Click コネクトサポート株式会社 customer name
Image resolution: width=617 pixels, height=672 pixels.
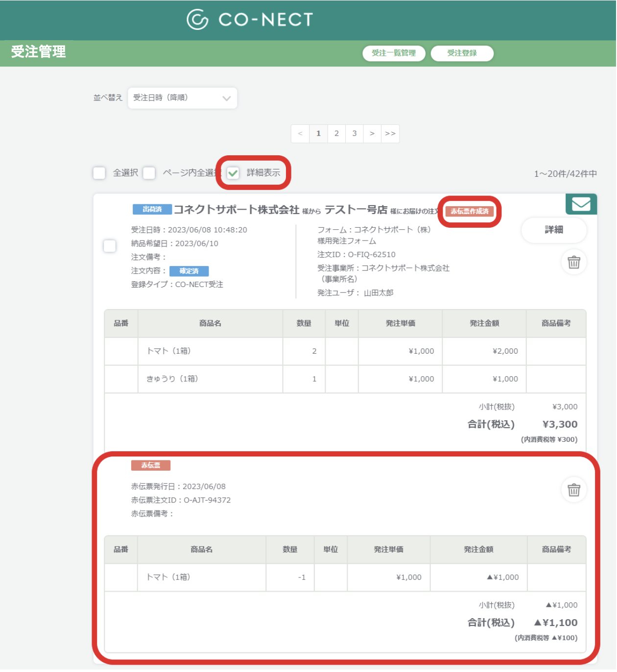coord(237,210)
